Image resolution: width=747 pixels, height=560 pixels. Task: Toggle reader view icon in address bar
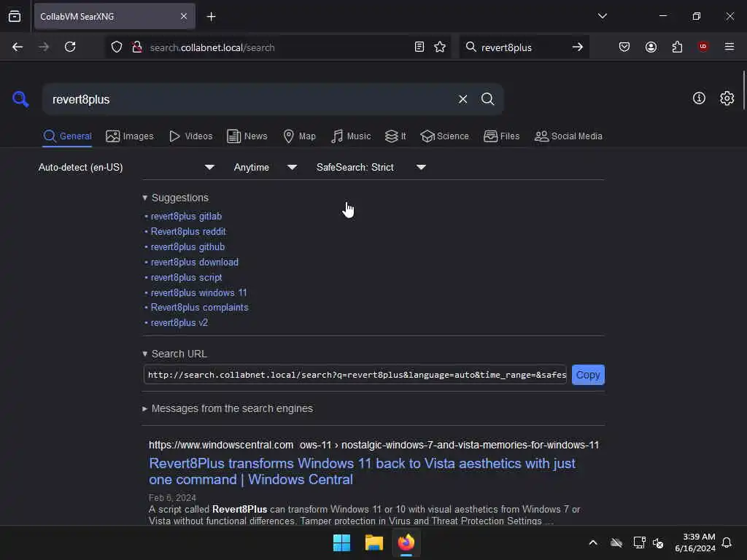tap(419, 47)
